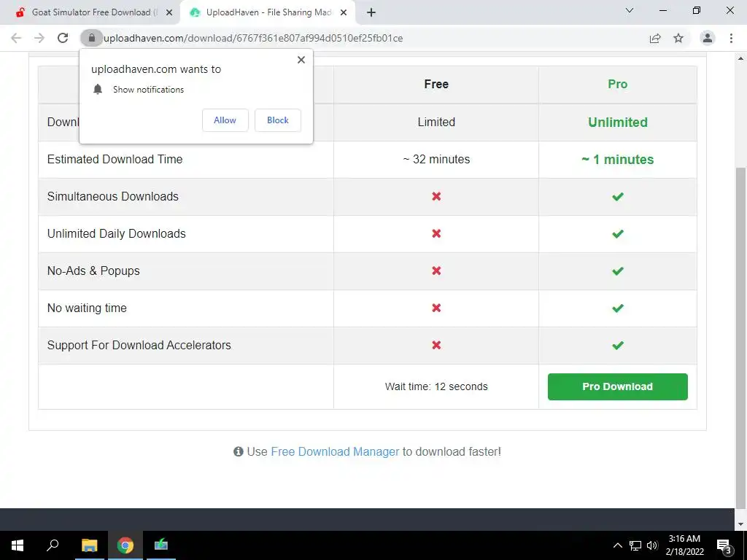Open the share this page icon
The image size is (747, 560).
(x=655, y=38)
